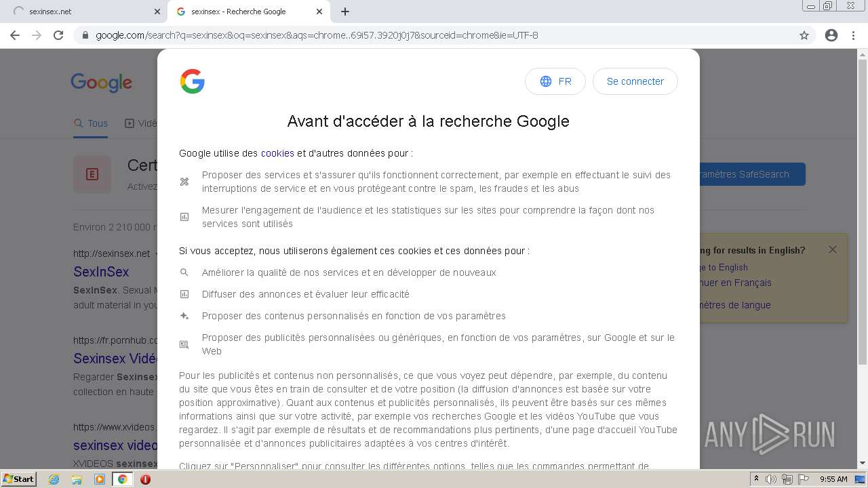This screenshot has height=488, width=868.
Task: Click the browser Forward arrow
Action: pos(37,35)
